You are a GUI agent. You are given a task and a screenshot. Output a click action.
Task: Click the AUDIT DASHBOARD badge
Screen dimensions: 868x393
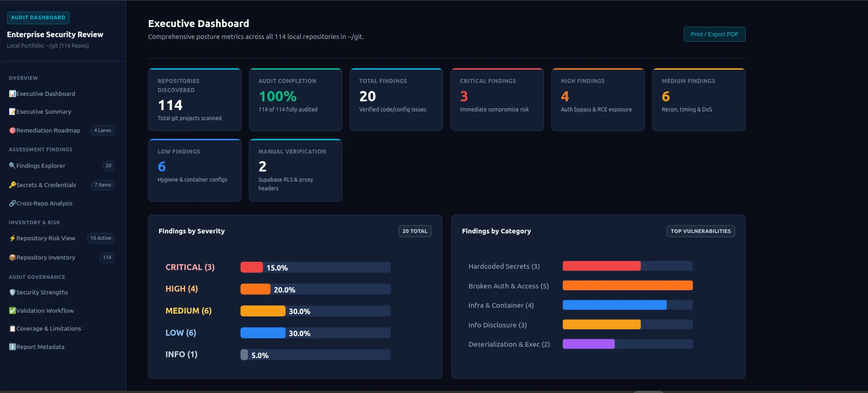38,17
